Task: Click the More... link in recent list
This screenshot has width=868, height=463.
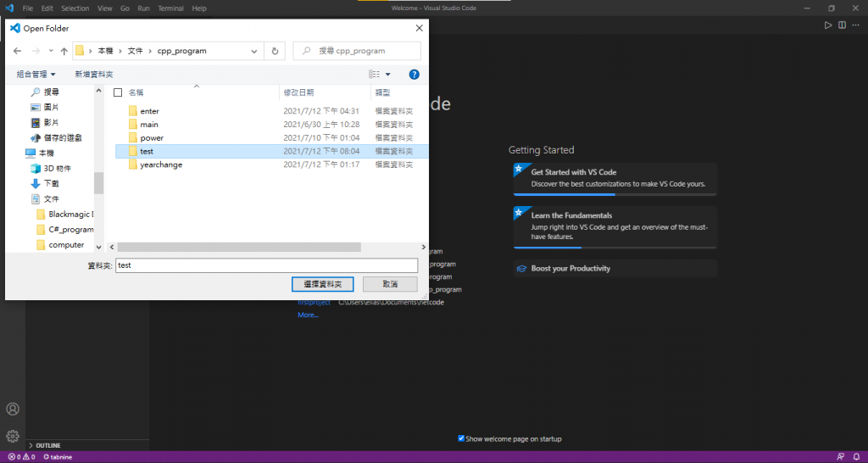Action: coord(308,315)
